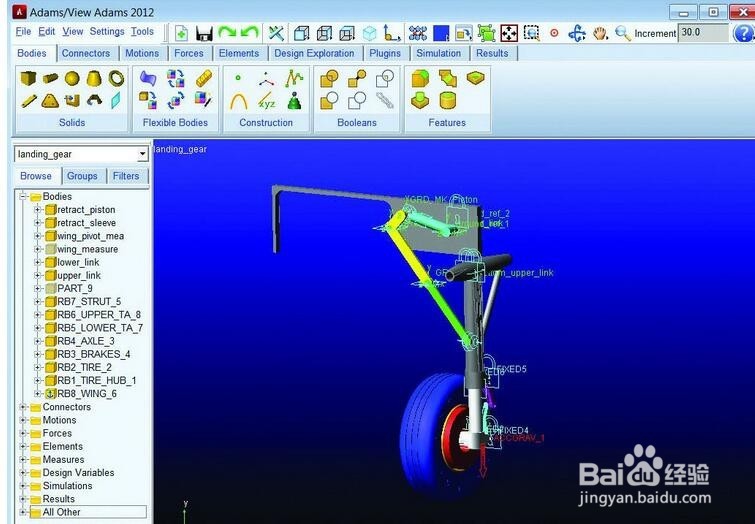This screenshot has height=524, width=755.
Task: Create a new model with the toolbar icon
Action: [181, 33]
